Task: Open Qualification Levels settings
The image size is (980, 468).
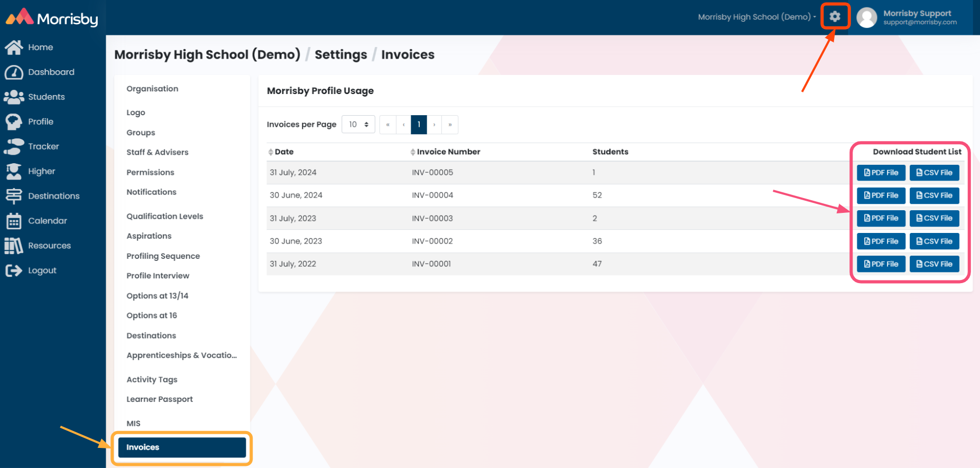Action: tap(165, 216)
